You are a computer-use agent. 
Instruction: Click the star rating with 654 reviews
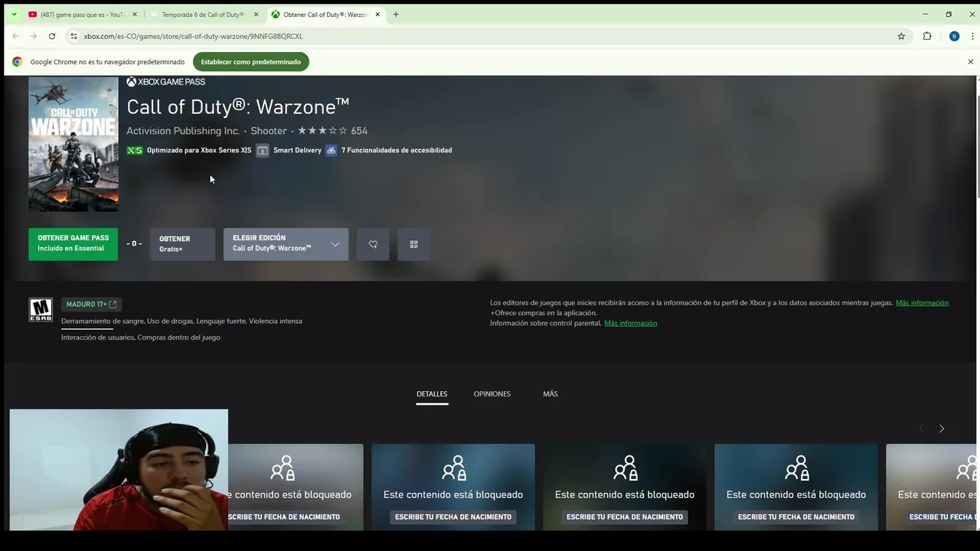click(332, 131)
